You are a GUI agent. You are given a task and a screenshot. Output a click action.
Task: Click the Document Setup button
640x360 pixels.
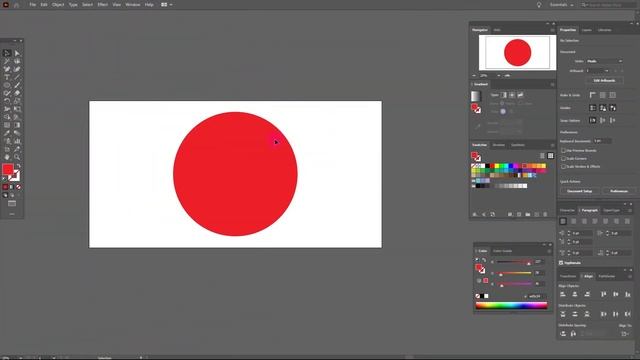(x=579, y=191)
